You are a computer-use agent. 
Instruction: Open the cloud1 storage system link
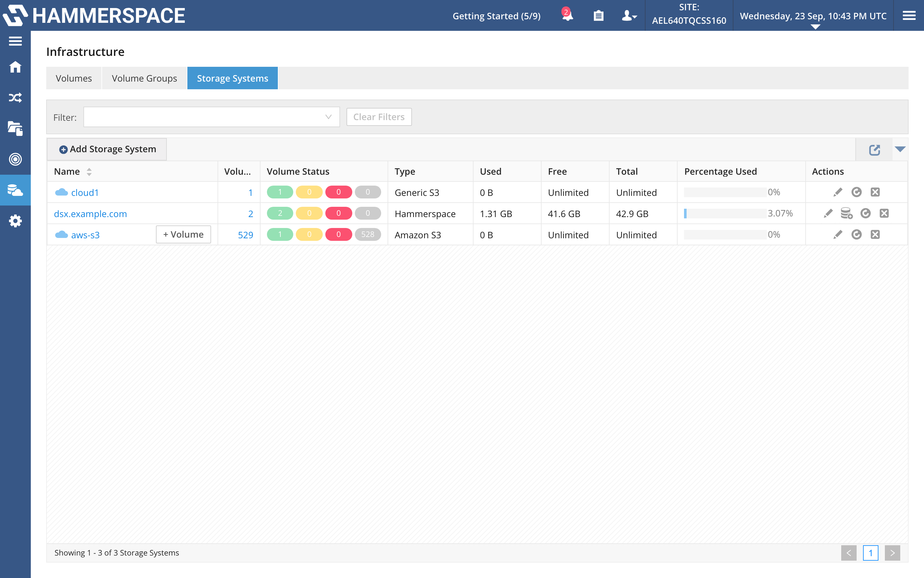click(x=85, y=192)
